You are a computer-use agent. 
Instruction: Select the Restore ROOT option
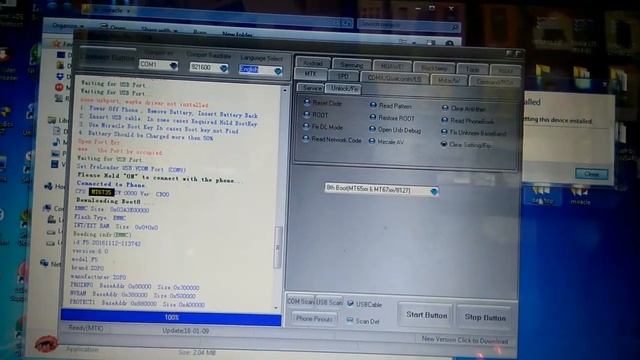click(391, 118)
